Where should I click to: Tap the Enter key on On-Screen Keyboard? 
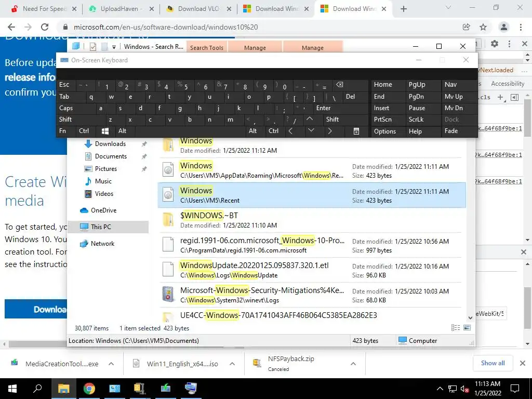[x=323, y=108]
